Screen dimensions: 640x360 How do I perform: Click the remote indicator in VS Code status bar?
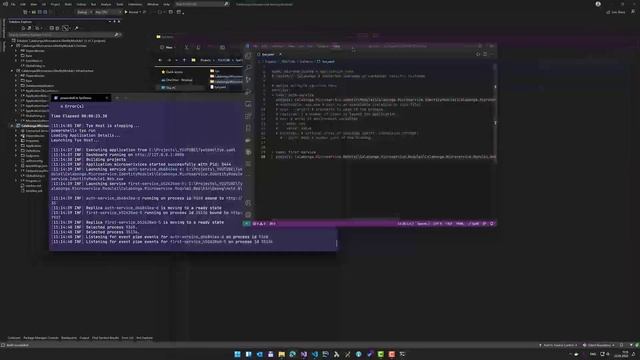pyautogui.click(x=247, y=224)
